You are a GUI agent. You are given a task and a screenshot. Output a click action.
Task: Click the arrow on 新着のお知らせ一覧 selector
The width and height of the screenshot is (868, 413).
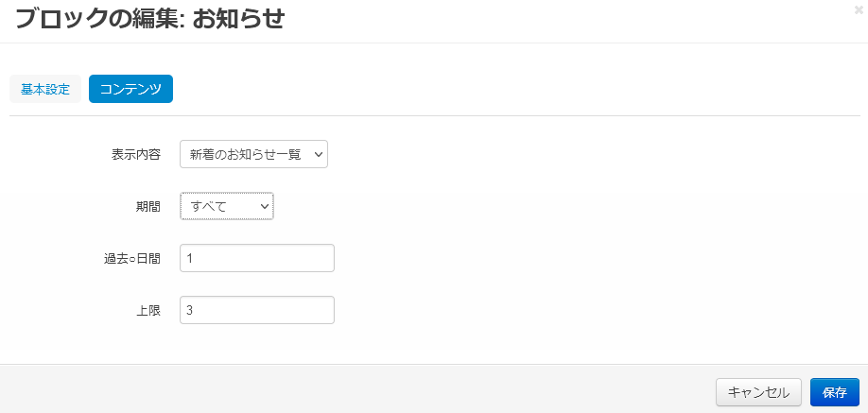pos(317,154)
